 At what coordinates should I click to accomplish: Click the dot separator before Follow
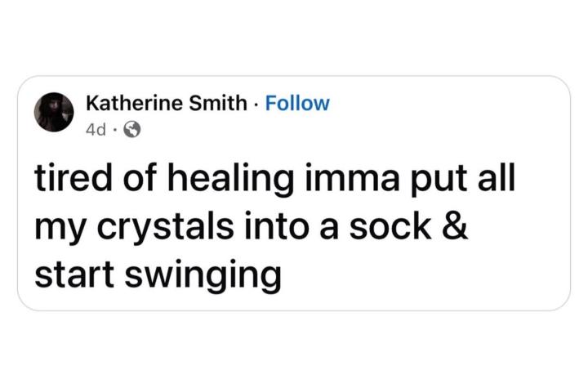(x=256, y=105)
